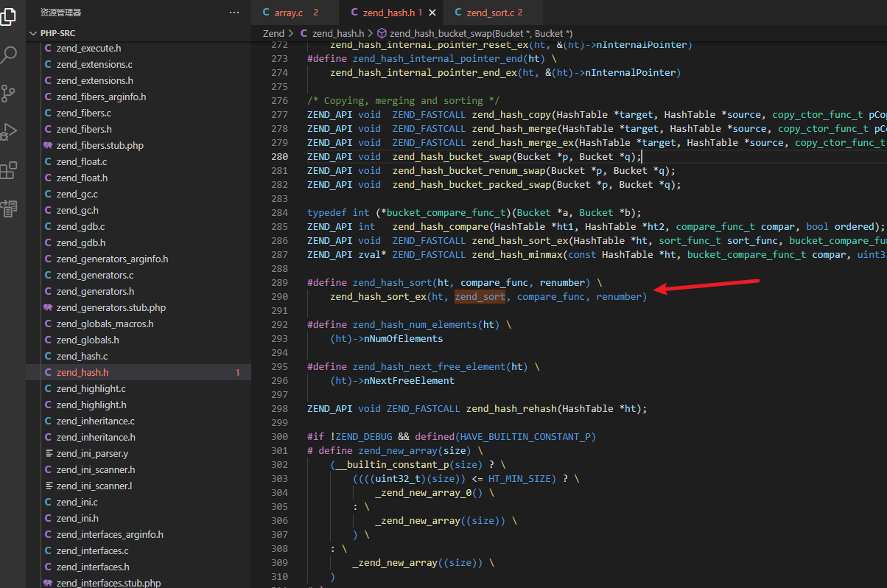The width and height of the screenshot is (887, 588).
Task: Open zend_hash.c in the file tree
Action: click(82, 356)
